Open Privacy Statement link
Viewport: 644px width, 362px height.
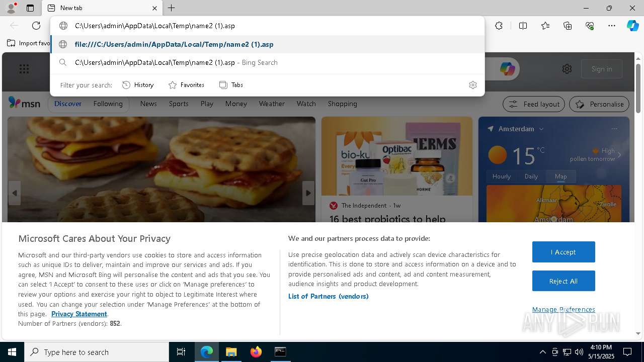(x=79, y=314)
